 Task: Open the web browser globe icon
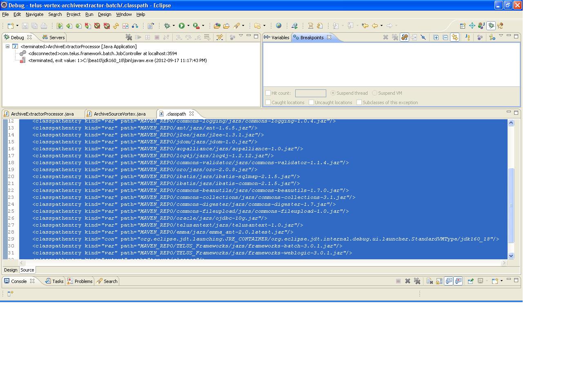click(x=279, y=26)
